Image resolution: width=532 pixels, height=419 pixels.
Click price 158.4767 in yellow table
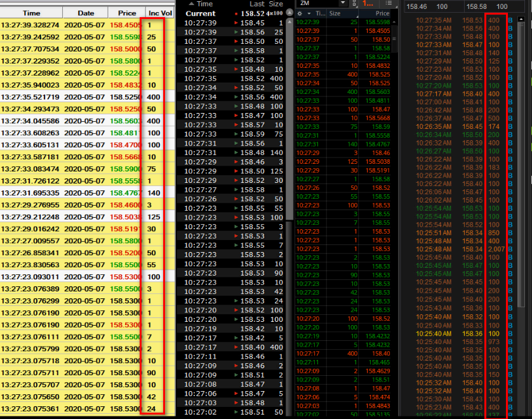coord(126,193)
